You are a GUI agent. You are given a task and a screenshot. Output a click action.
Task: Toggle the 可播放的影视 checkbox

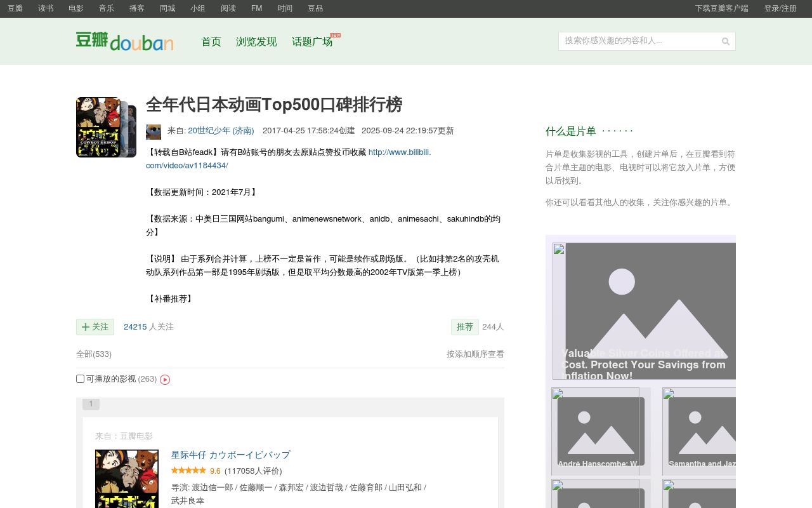pos(81,378)
